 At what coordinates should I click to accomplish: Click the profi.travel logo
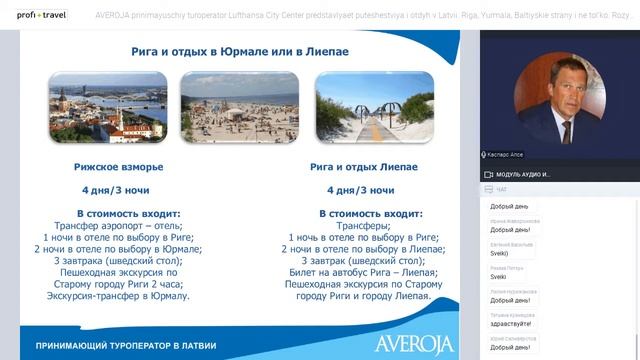click(x=41, y=15)
